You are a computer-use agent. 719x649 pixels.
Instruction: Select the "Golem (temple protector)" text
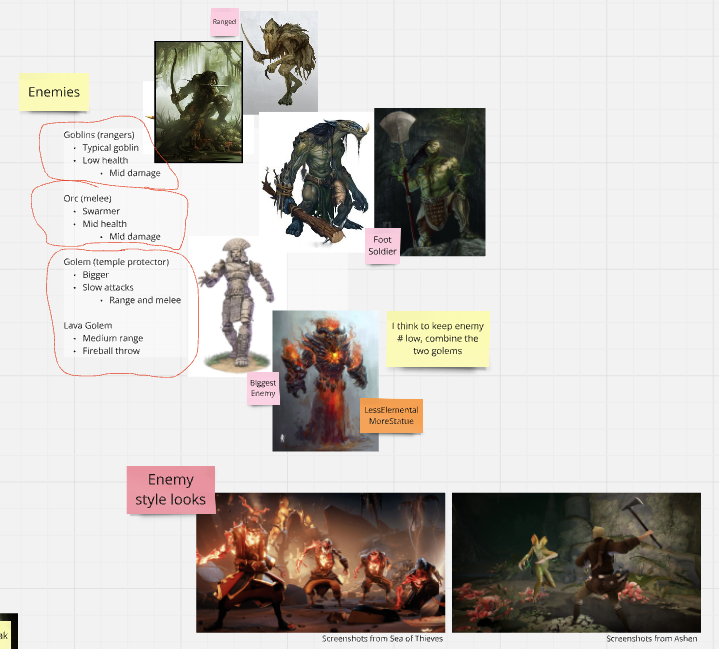pos(116,262)
